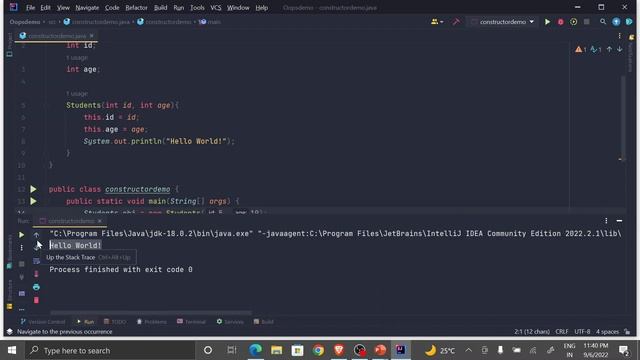
Task: Open the Edit menu
Action: pyautogui.click(x=45, y=8)
